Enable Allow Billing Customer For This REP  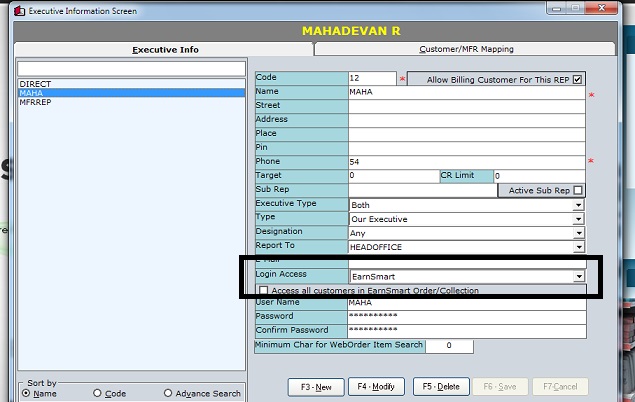[577, 79]
